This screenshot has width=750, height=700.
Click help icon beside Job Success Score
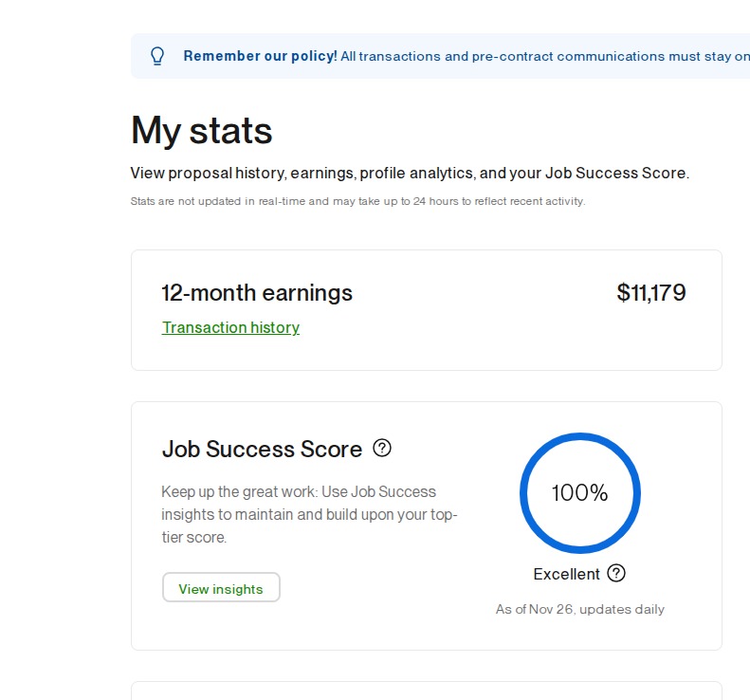click(x=382, y=448)
